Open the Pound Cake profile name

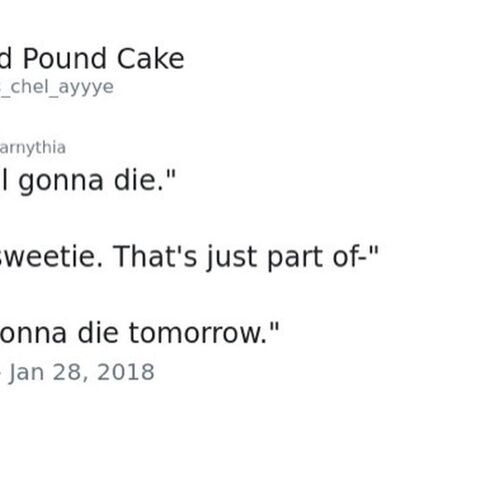pyautogui.click(x=92, y=59)
